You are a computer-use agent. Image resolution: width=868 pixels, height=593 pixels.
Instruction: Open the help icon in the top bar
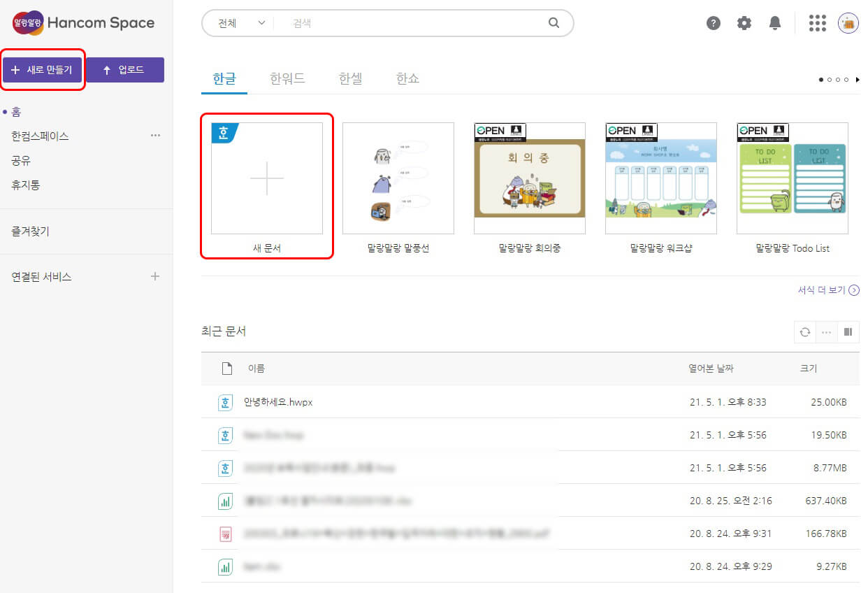click(713, 22)
